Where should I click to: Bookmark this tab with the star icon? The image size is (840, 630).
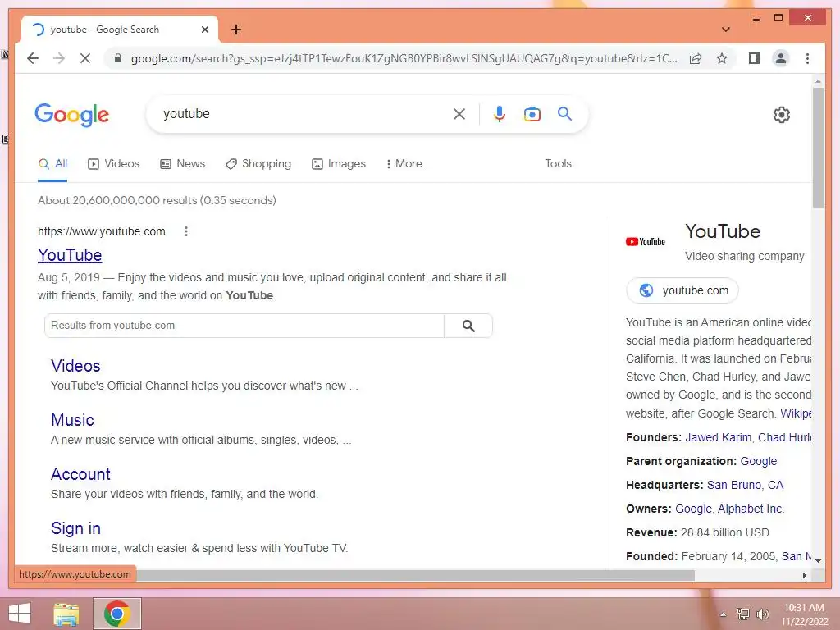click(722, 58)
